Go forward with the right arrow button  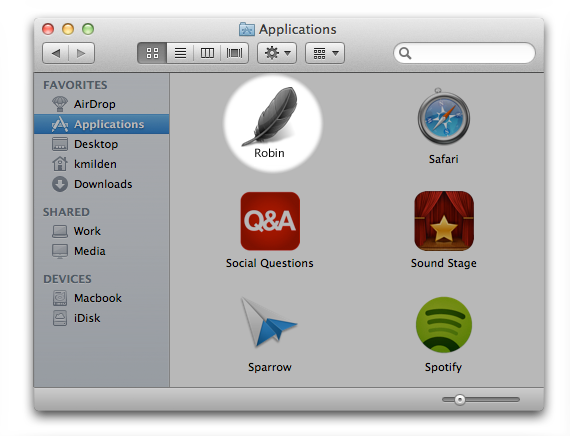point(81,53)
